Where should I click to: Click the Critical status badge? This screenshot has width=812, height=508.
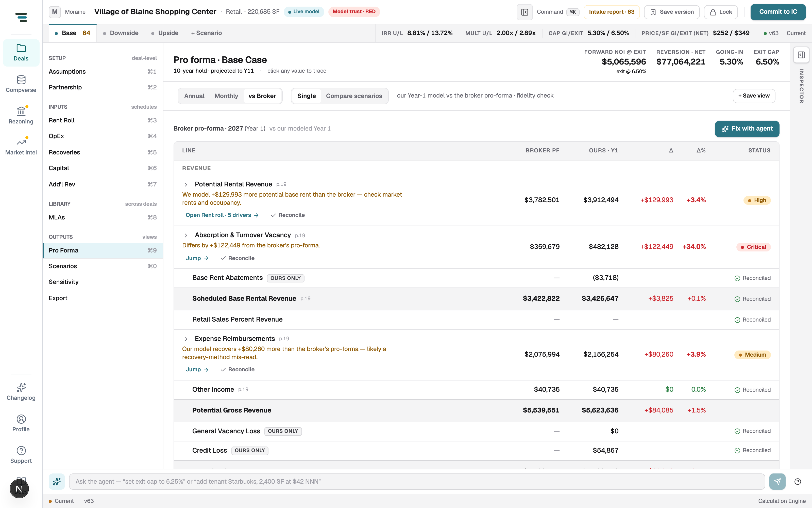[x=753, y=247]
